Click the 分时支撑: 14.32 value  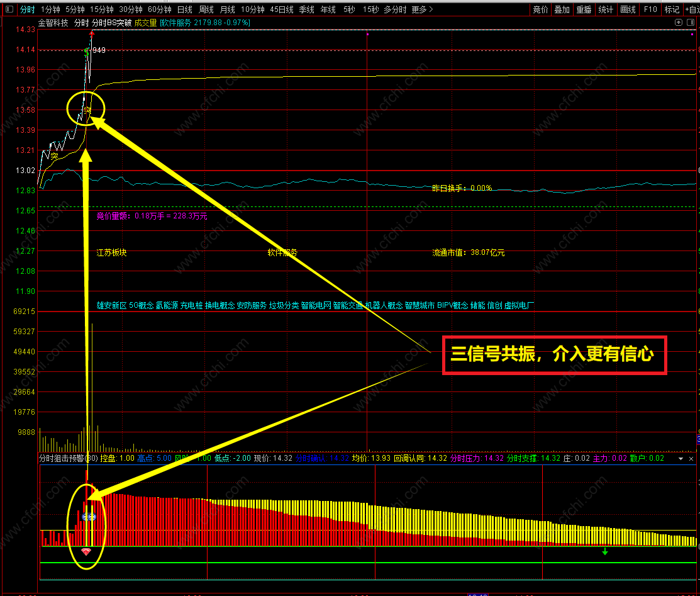533,458
